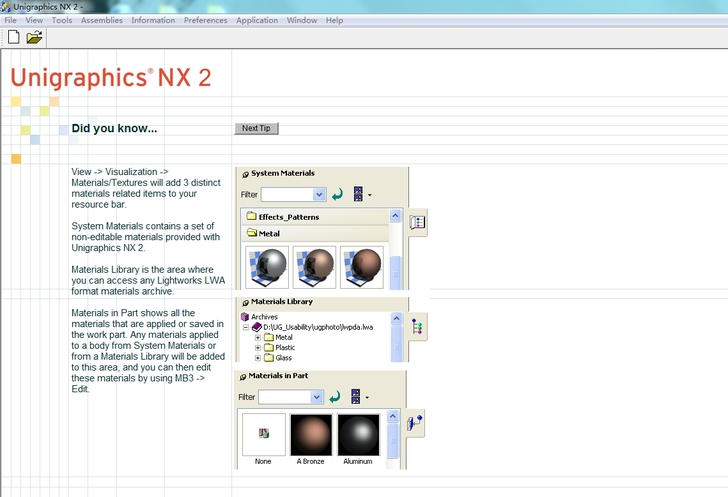Click the green refresh arrow in System Materials
Image resolution: width=728 pixels, height=497 pixels.
click(337, 195)
